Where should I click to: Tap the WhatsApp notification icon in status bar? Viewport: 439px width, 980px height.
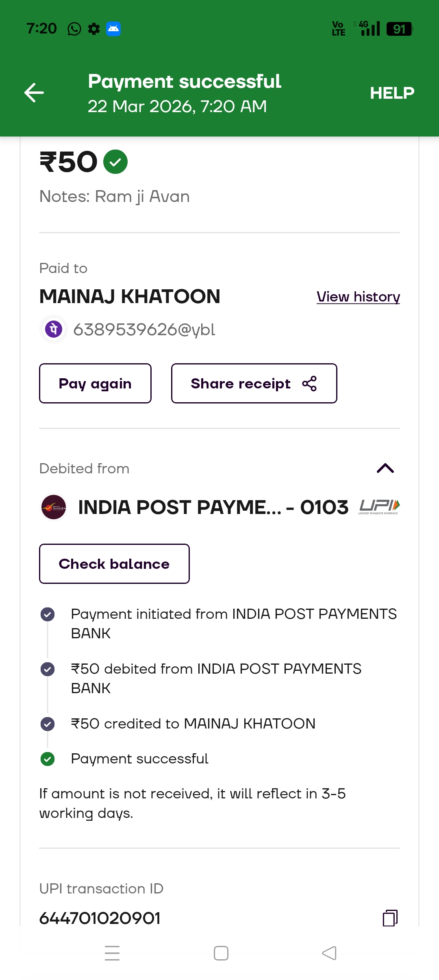[74, 29]
